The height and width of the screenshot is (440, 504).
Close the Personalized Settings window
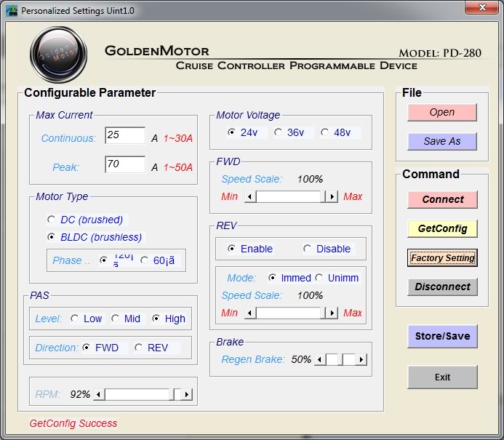coord(481,9)
